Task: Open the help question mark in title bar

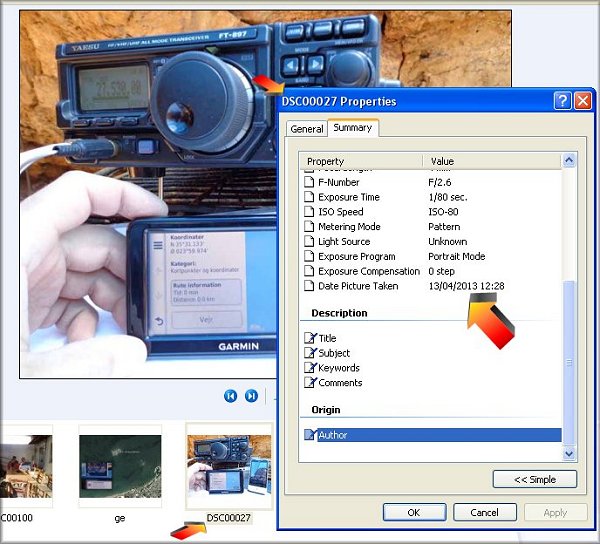Action: 562,101
